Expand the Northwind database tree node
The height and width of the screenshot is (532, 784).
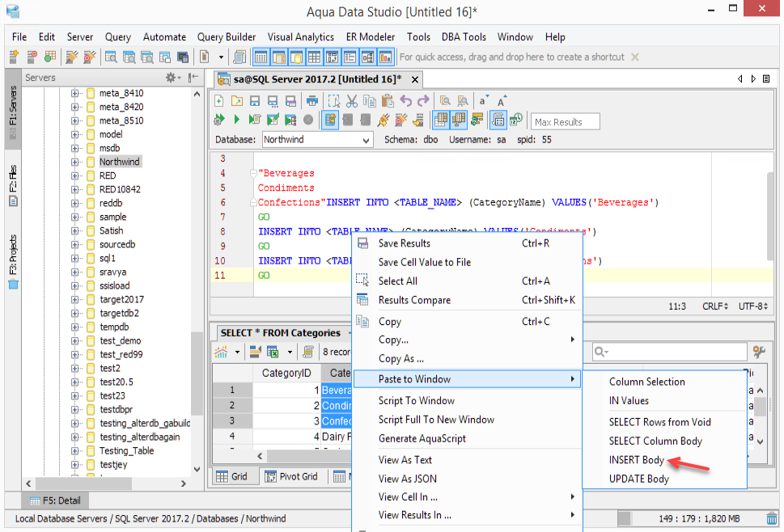coord(75,162)
